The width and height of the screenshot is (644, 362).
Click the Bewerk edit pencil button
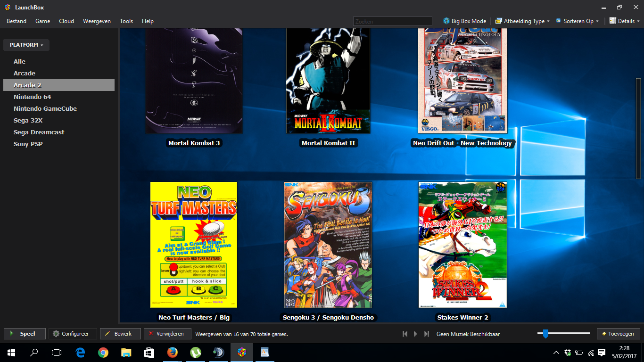(119, 334)
